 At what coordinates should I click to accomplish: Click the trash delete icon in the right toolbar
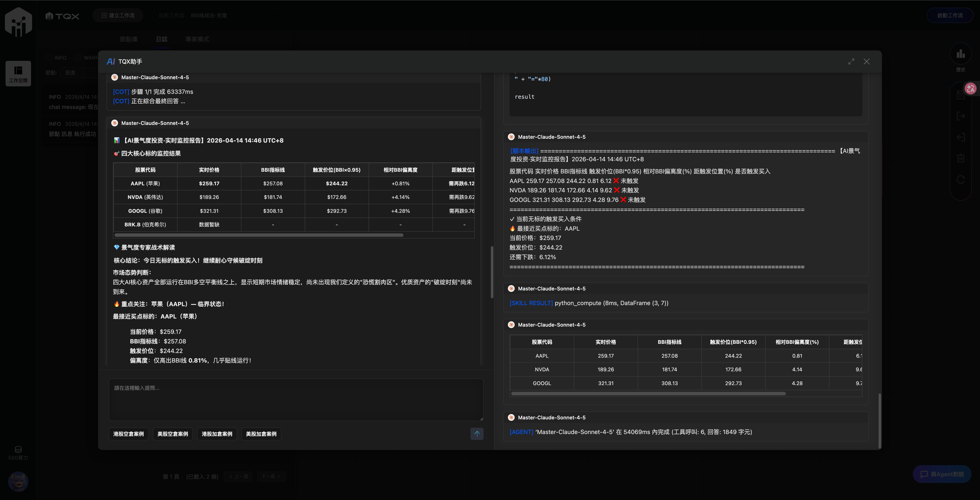(961, 158)
